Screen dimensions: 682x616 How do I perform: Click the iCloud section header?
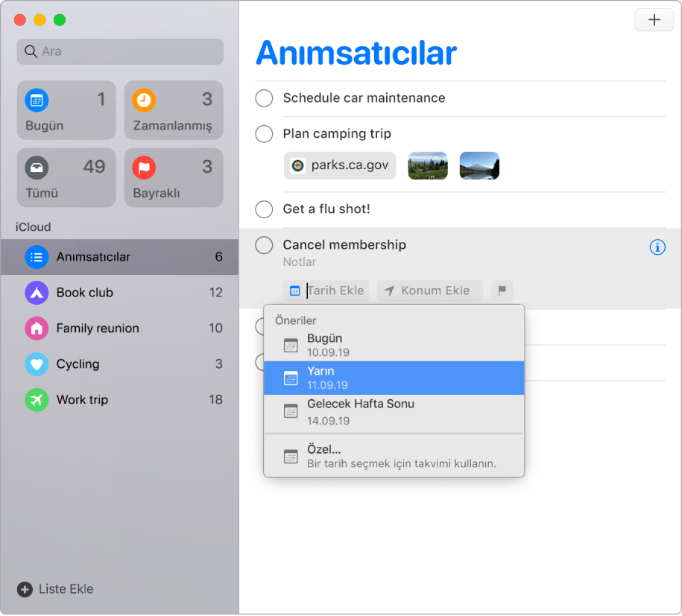(33, 227)
